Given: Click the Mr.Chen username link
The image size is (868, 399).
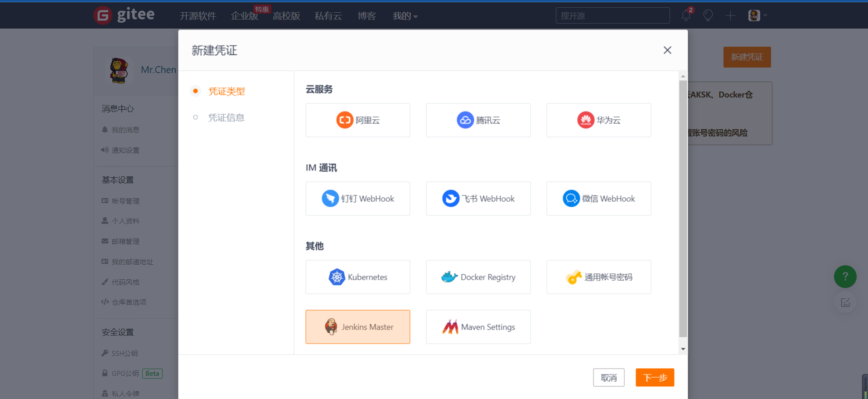Looking at the screenshot, I should 158,69.
